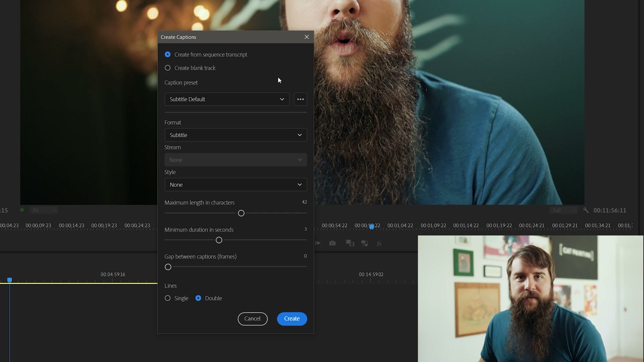Click the Export Frame camera icon
The height and width of the screenshot is (362, 644).
[x=332, y=243]
